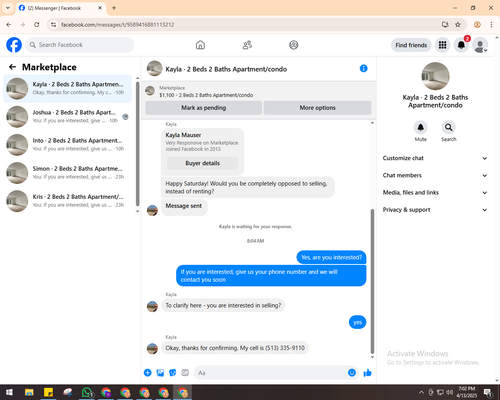Click Mark as pending button
The image size is (500, 400).
tap(203, 108)
